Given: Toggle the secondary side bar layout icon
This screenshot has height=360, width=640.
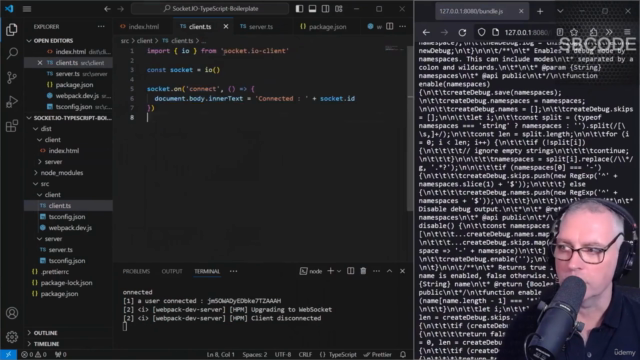Looking at the screenshot, I should point(325,9).
